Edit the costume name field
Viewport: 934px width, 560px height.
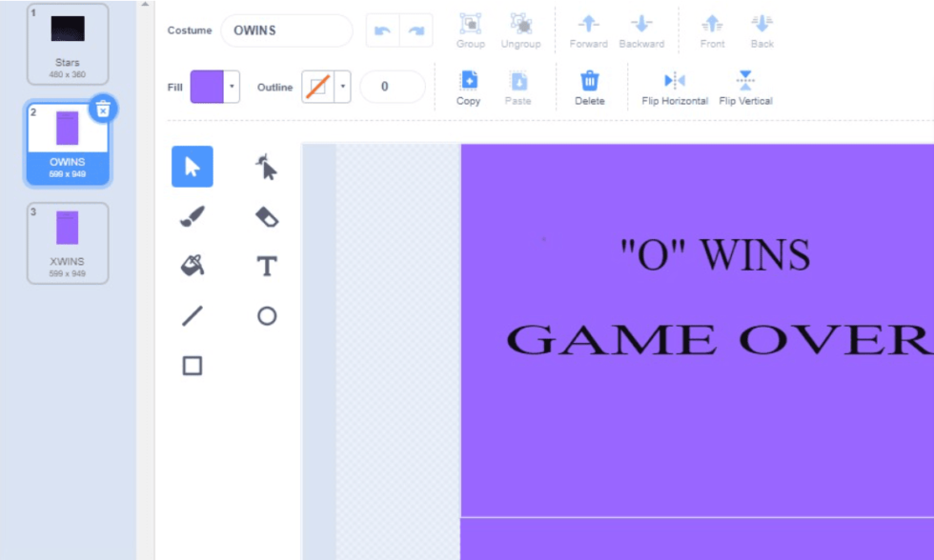(286, 30)
